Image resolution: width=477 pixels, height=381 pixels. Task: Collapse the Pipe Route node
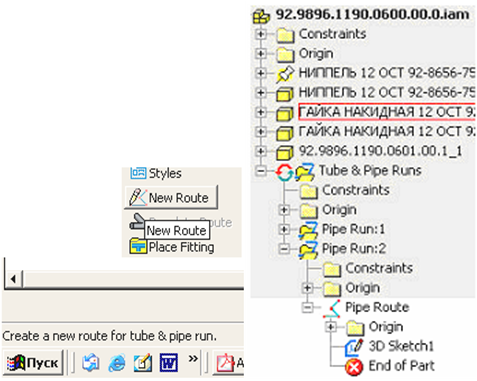(307, 307)
